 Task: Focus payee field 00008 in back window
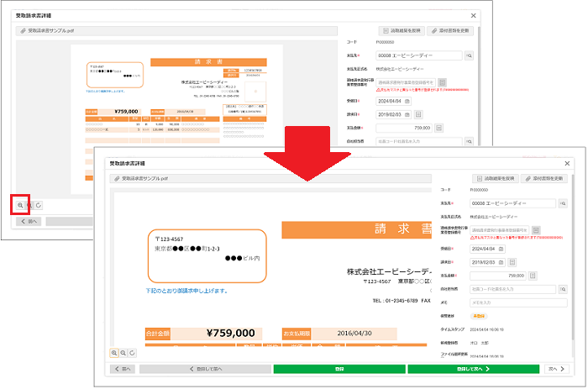(x=419, y=55)
